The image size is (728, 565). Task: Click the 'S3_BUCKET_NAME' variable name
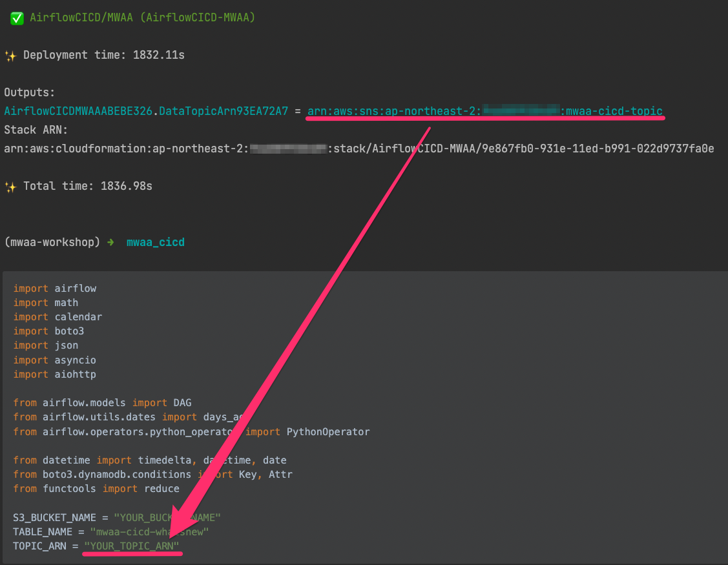pyautogui.click(x=54, y=518)
